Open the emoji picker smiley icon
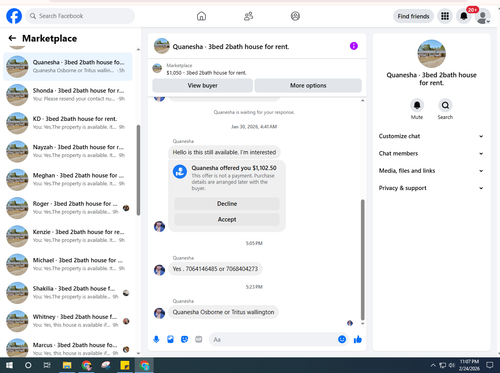 click(342, 339)
